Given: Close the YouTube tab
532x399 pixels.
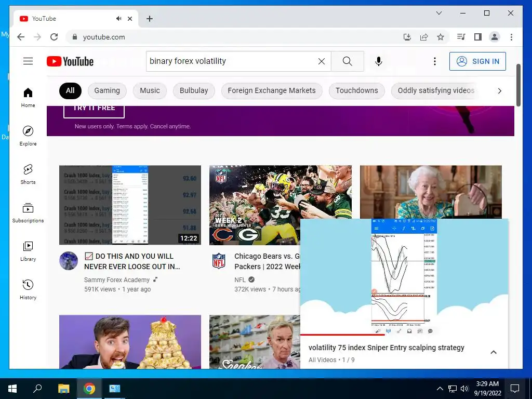Looking at the screenshot, I should tap(129, 19).
